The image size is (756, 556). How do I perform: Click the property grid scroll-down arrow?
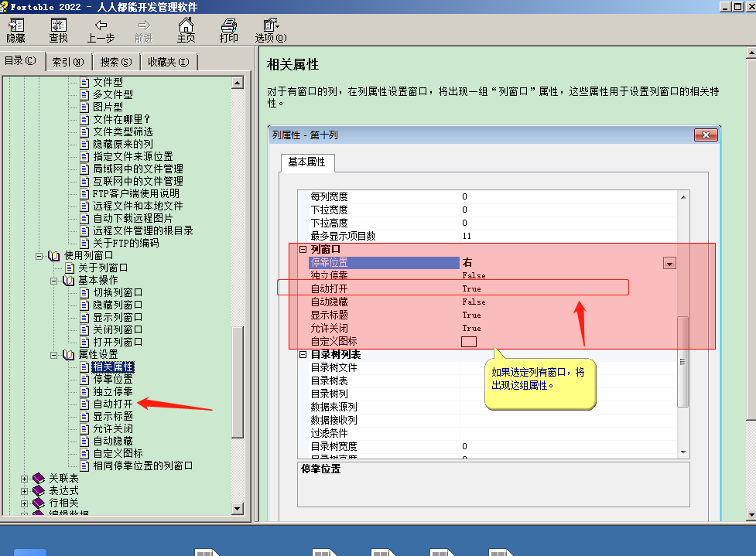coord(684,452)
